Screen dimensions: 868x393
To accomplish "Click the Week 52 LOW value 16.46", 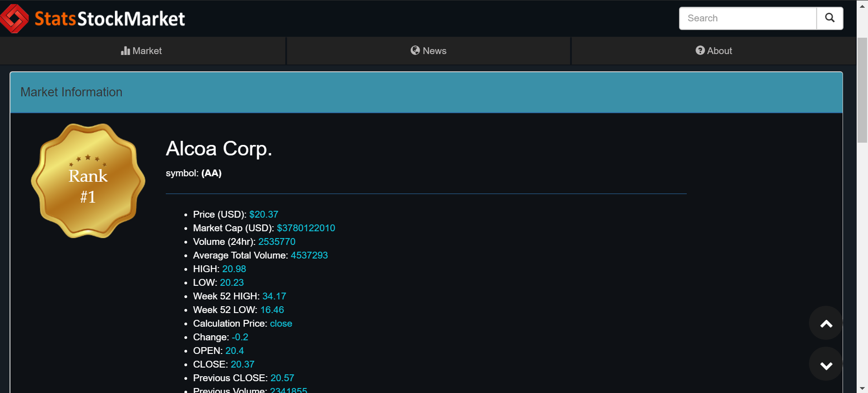I will click(x=272, y=310).
